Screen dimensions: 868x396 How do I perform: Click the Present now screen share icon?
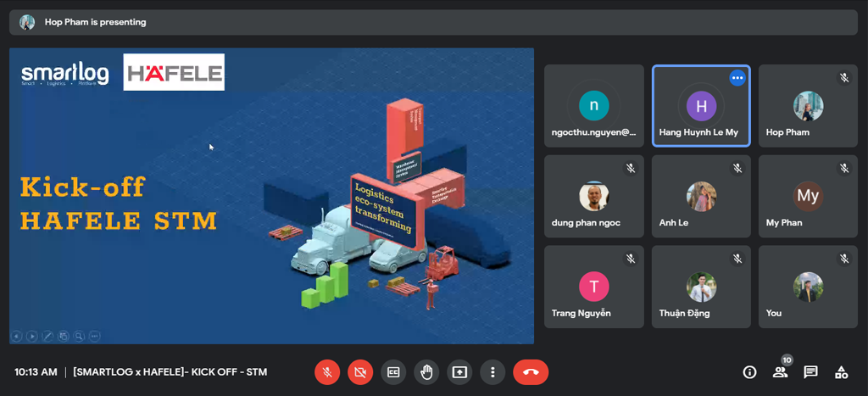(x=459, y=371)
